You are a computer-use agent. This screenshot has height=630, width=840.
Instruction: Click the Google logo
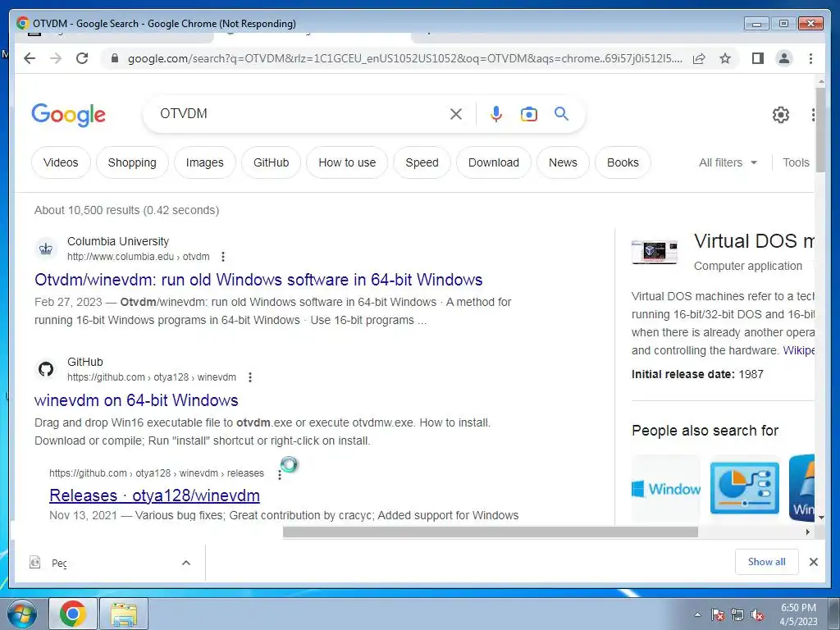(69, 115)
